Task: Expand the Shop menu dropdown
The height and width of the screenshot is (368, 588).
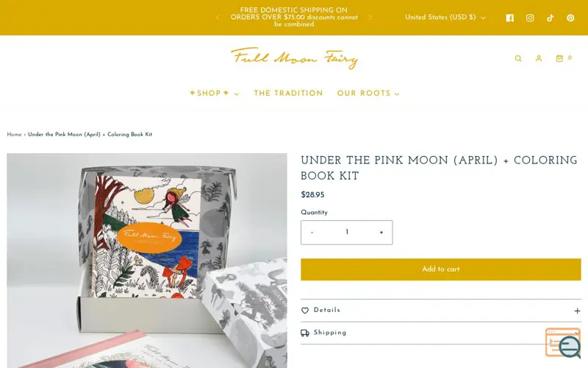Action: coord(214,93)
